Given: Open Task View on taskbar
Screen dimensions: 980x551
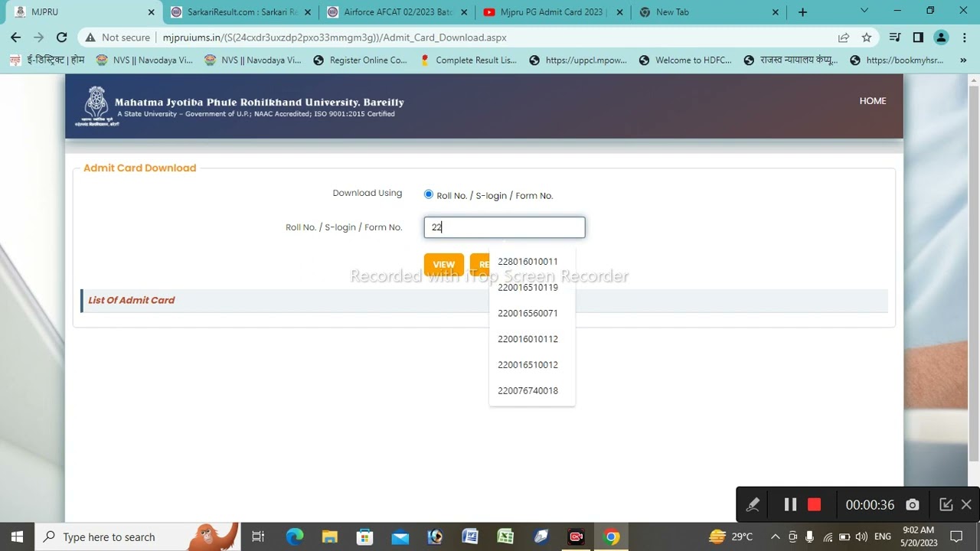Looking at the screenshot, I should click(x=258, y=536).
